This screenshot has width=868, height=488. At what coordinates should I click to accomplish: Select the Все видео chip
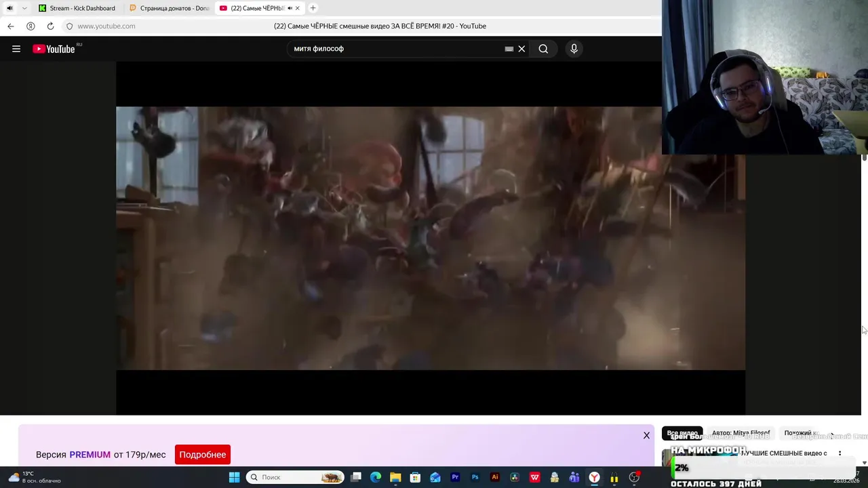point(682,433)
